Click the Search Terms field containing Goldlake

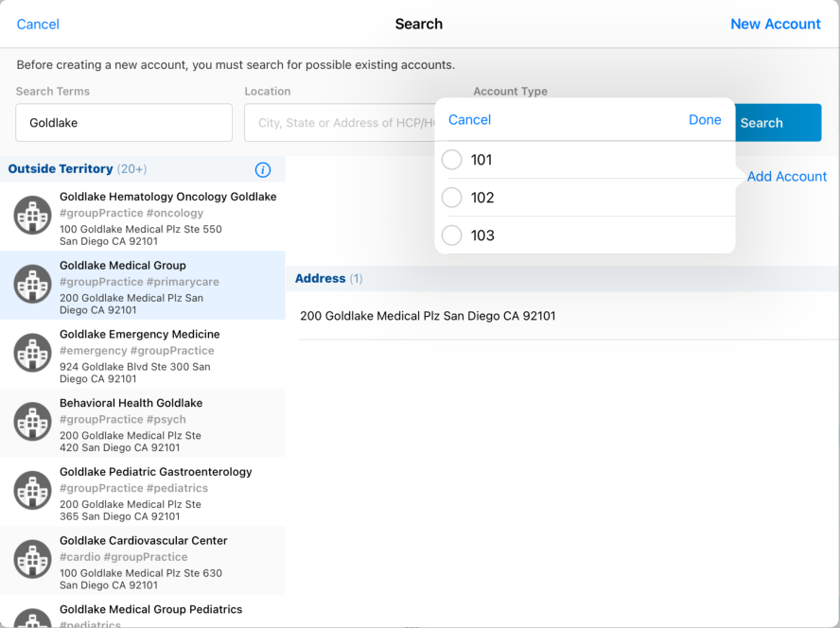coord(124,123)
